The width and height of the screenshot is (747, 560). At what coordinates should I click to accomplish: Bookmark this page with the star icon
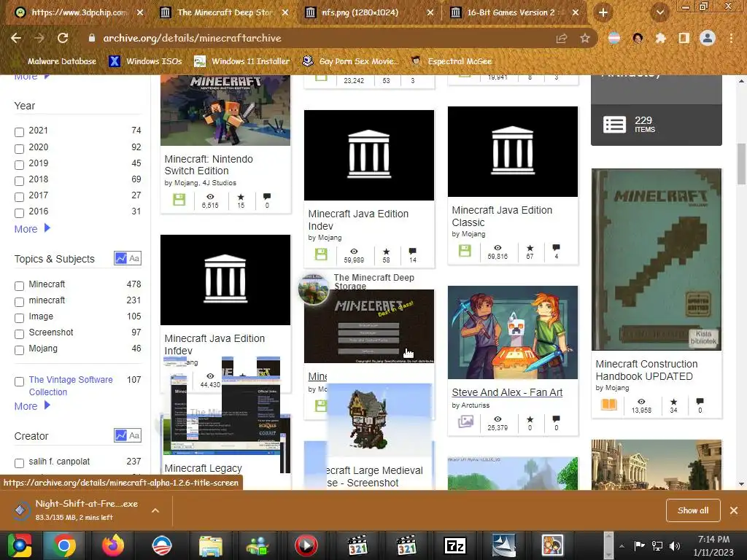tap(585, 38)
